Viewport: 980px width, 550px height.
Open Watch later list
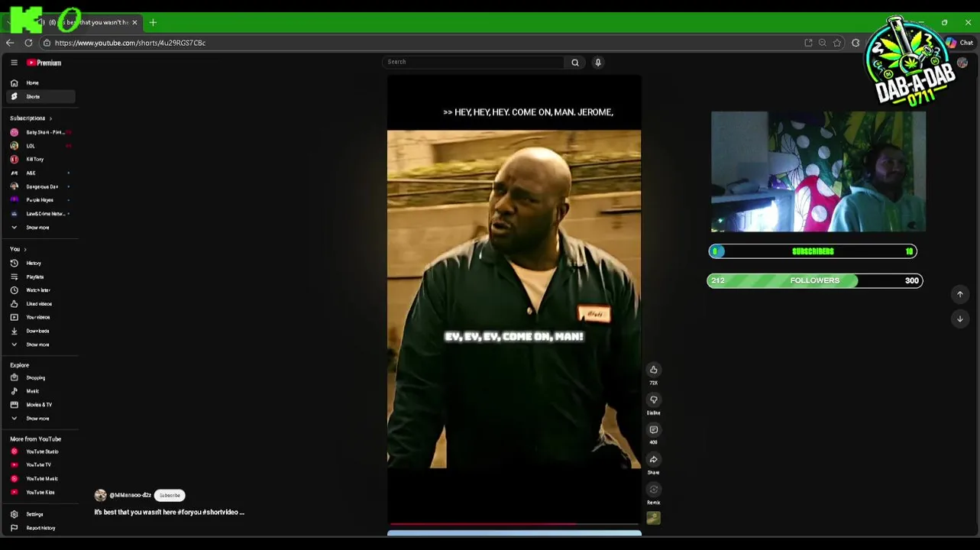(40, 290)
